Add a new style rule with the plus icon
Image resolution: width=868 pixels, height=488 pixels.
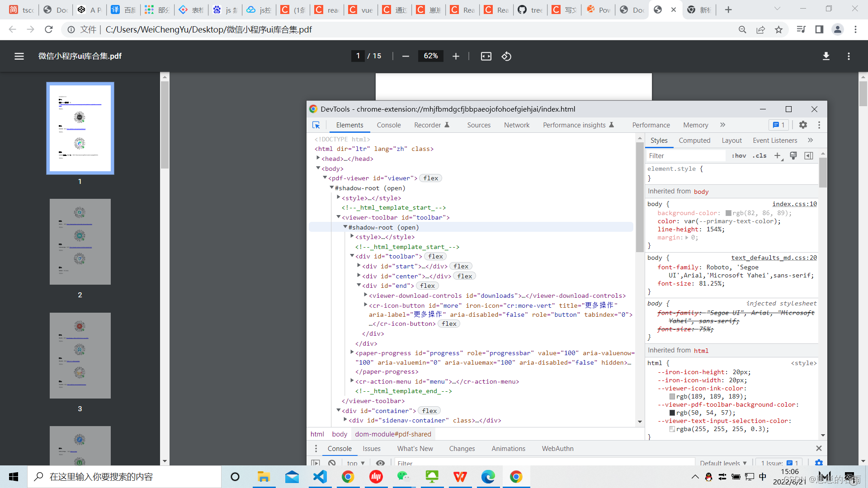click(x=777, y=155)
